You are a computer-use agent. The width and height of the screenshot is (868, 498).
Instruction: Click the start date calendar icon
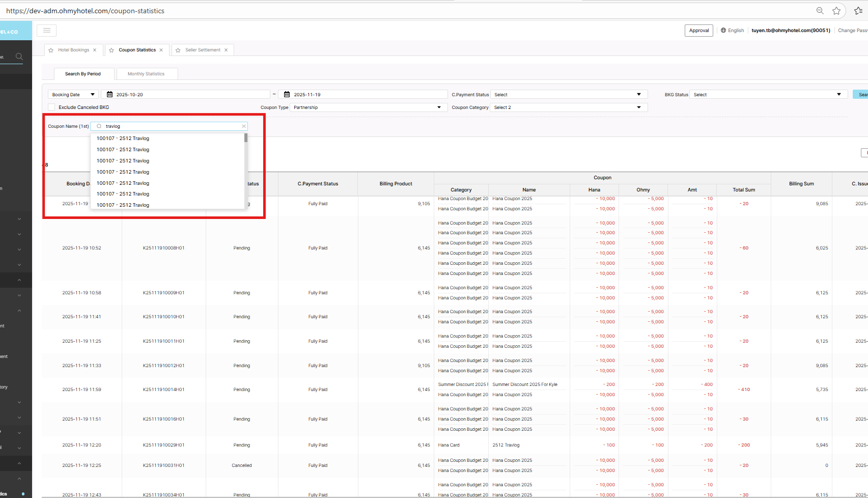[x=109, y=94]
